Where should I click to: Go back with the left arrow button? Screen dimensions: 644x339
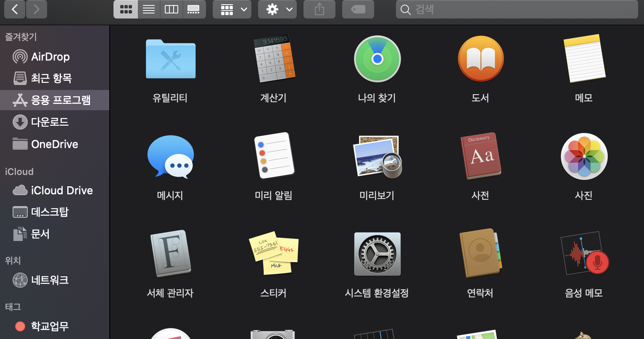15,9
